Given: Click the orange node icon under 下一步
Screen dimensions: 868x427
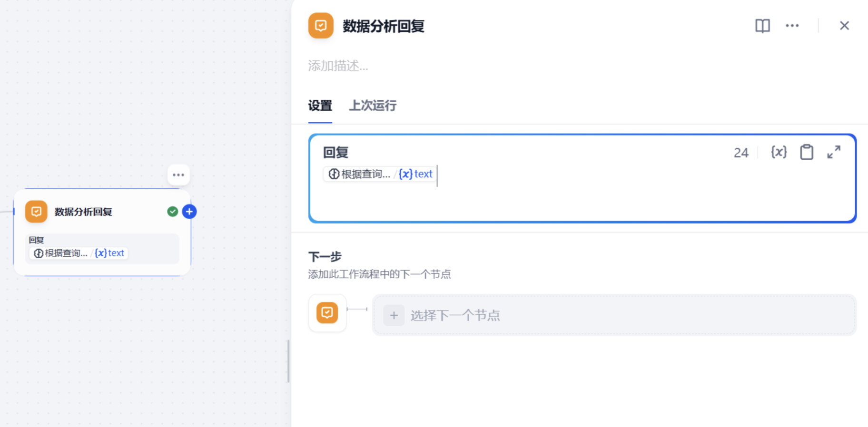Looking at the screenshot, I should coord(327,313).
